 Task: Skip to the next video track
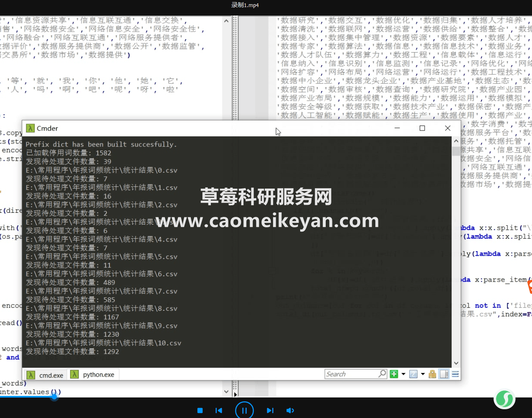[270, 410]
